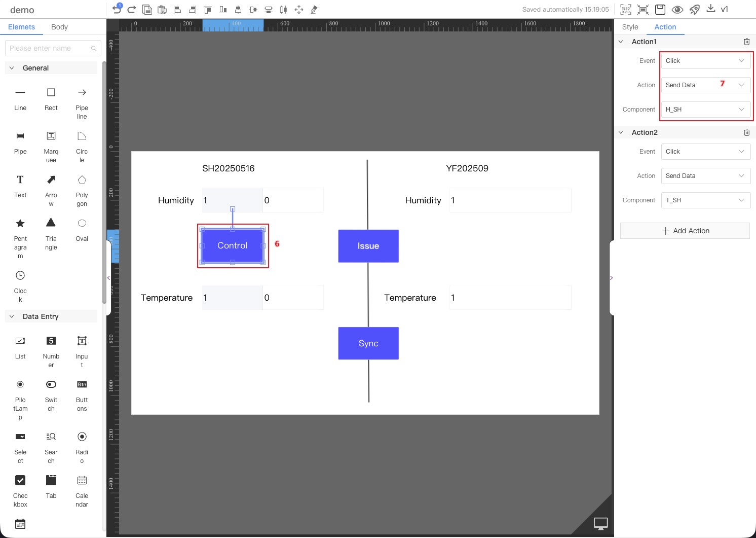The width and height of the screenshot is (756, 538).
Task: Click the rocket publish icon
Action: [695, 9]
